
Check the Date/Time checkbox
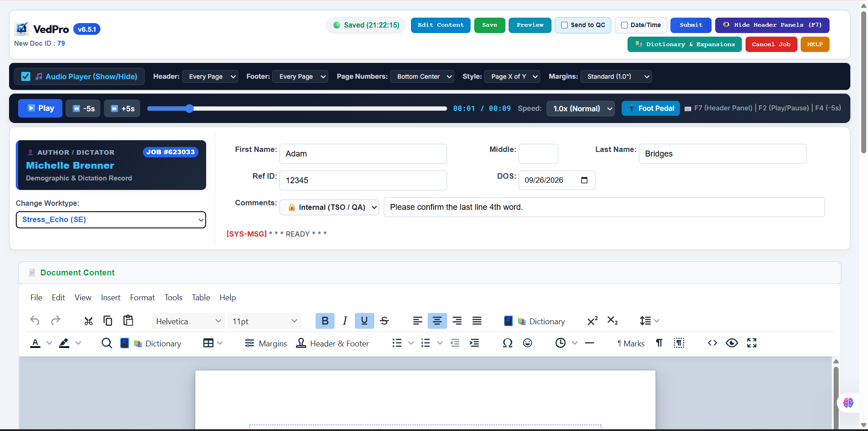624,25
